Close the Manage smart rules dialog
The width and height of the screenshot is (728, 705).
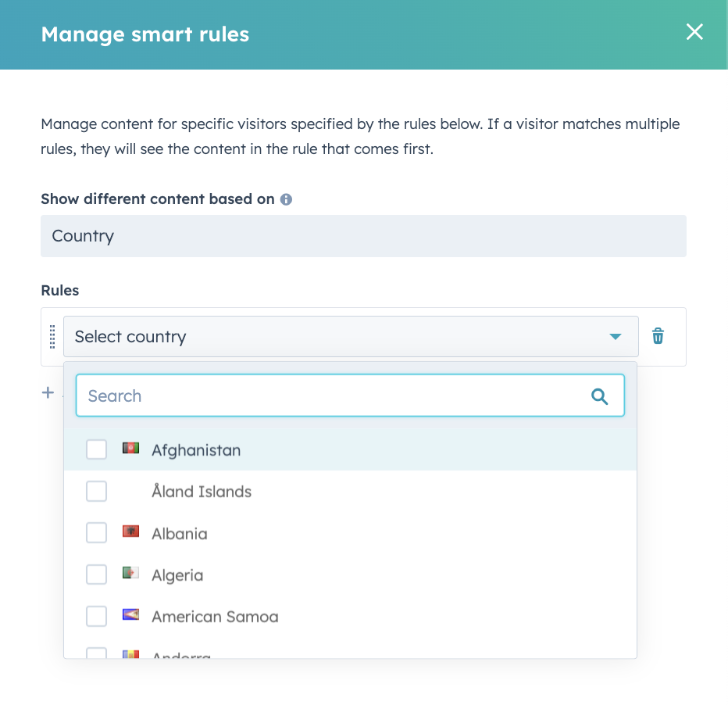(x=694, y=32)
